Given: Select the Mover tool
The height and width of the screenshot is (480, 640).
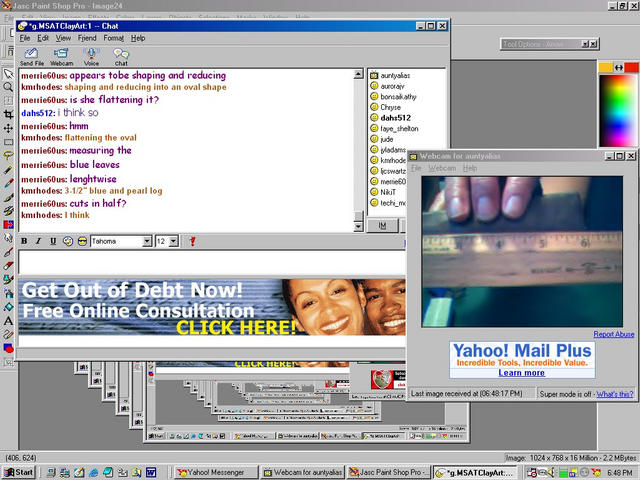Looking at the screenshot, I should pos(8,129).
